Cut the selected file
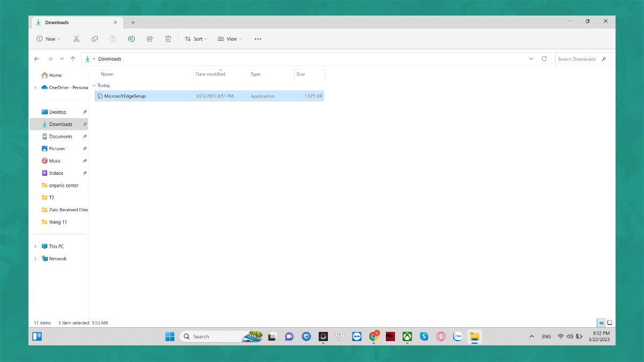 [76, 39]
